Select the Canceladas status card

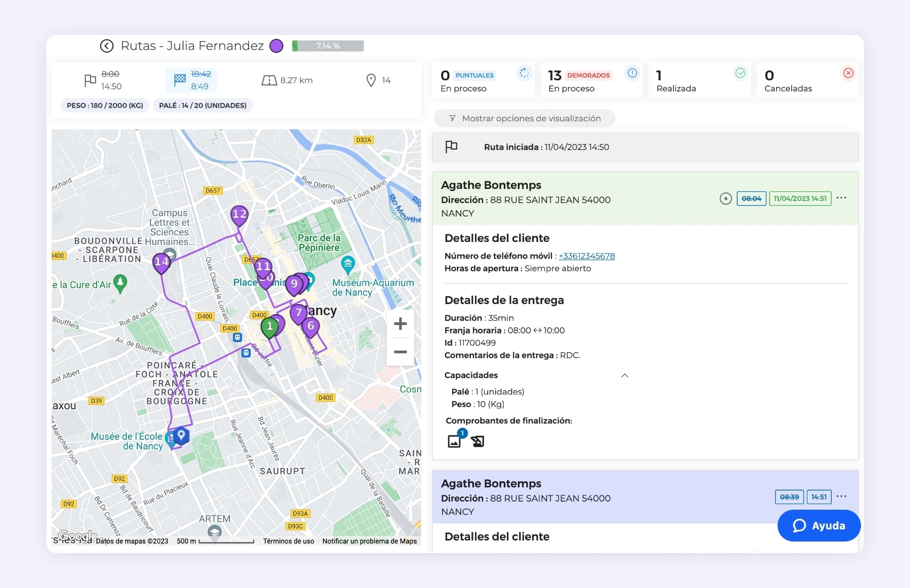pos(807,80)
